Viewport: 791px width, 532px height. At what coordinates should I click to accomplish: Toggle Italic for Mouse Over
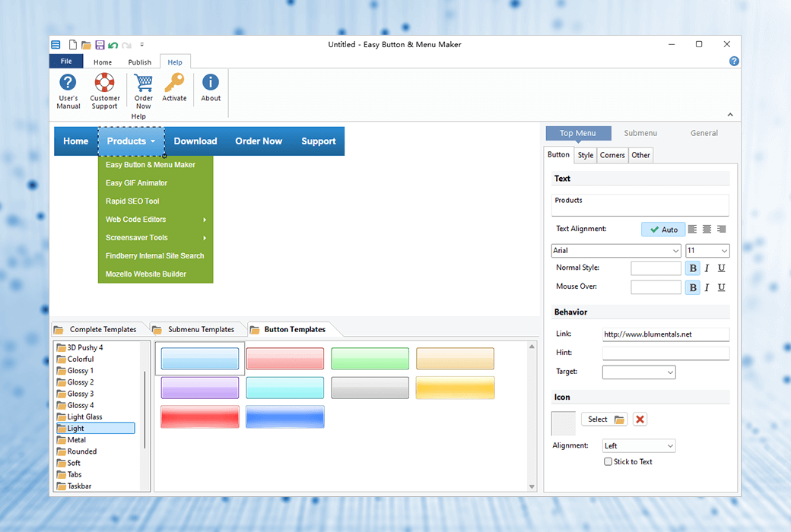(x=707, y=287)
